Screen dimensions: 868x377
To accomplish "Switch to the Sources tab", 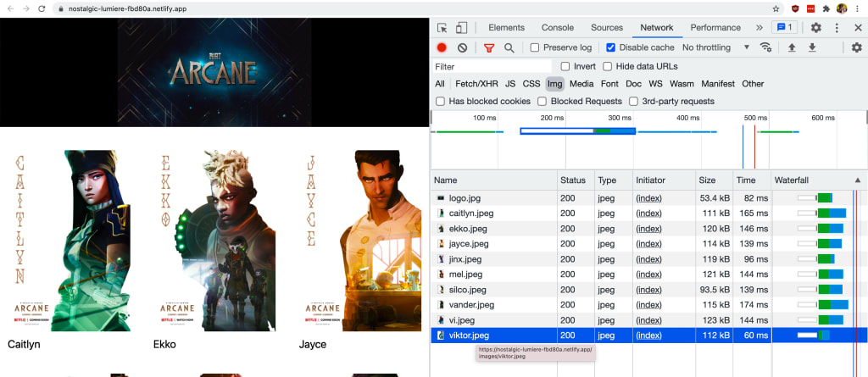I will [x=607, y=28].
